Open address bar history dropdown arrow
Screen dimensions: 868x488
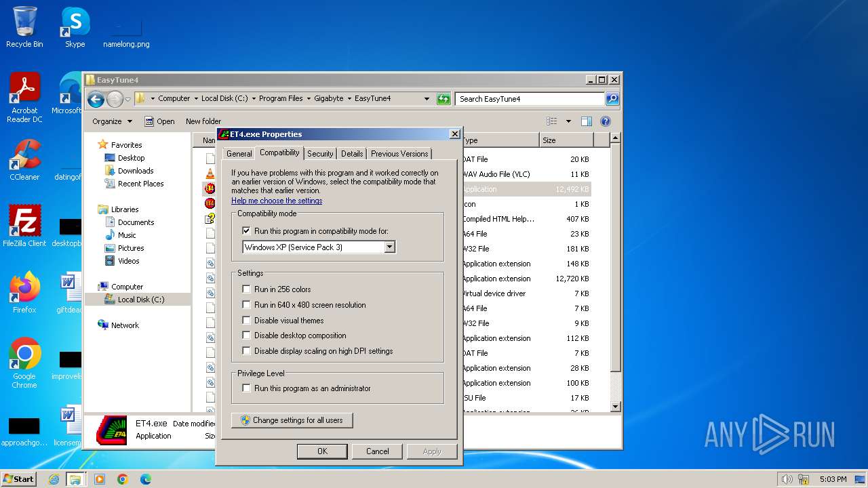coord(427,99)
